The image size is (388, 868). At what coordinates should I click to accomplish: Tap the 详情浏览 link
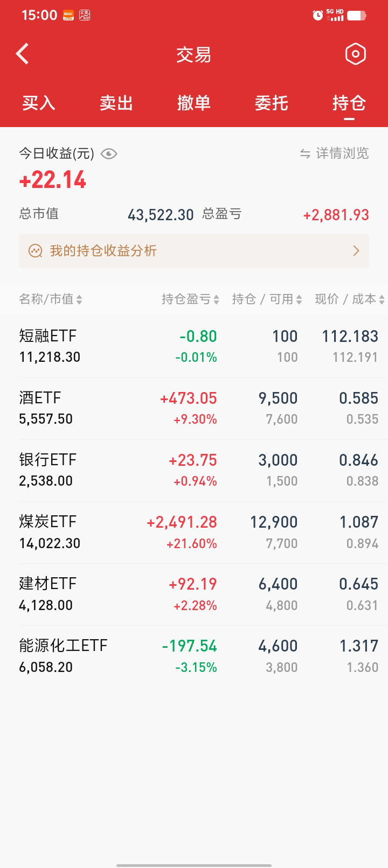click(x=342, y=154)
